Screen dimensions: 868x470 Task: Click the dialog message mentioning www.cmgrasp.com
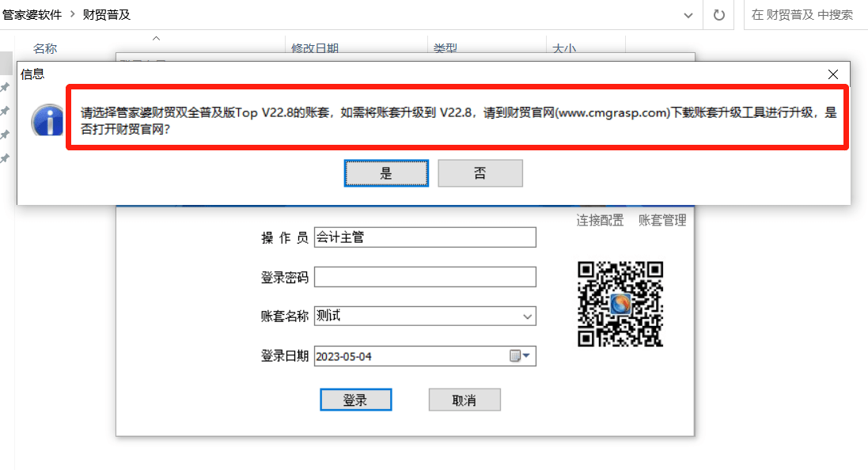point(458,120)
